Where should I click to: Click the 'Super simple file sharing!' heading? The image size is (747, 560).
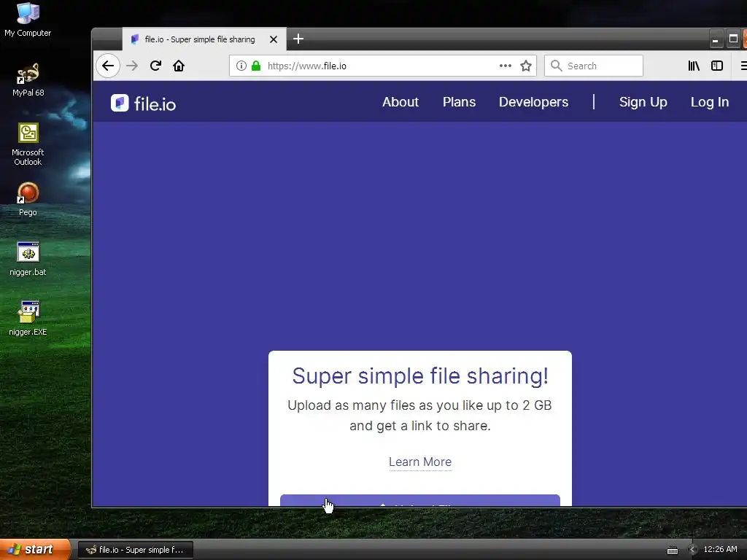[420, 376]
